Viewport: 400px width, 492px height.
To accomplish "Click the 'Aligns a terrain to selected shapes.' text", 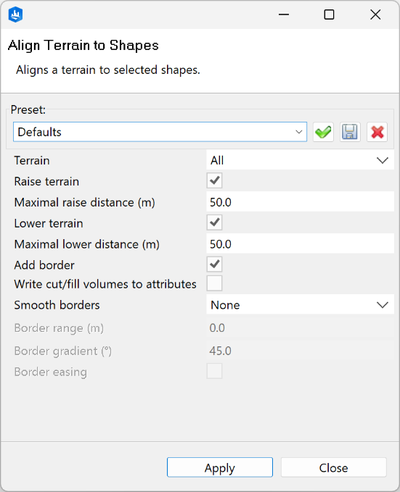I will (x=108, y=70).
